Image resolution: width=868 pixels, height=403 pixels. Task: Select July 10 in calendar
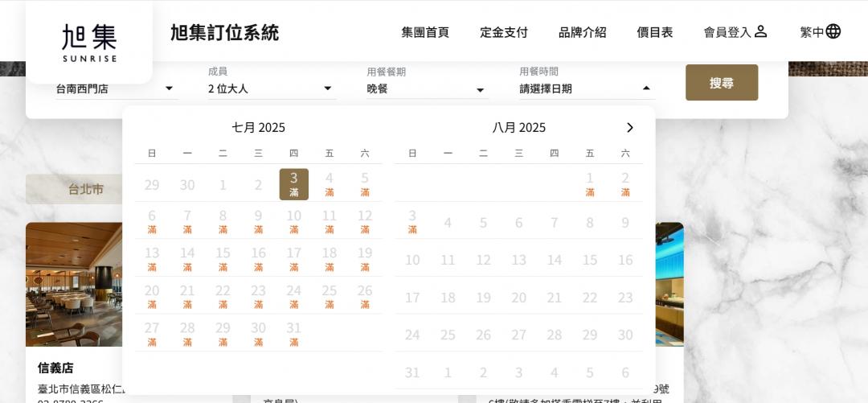pos(294,221)
